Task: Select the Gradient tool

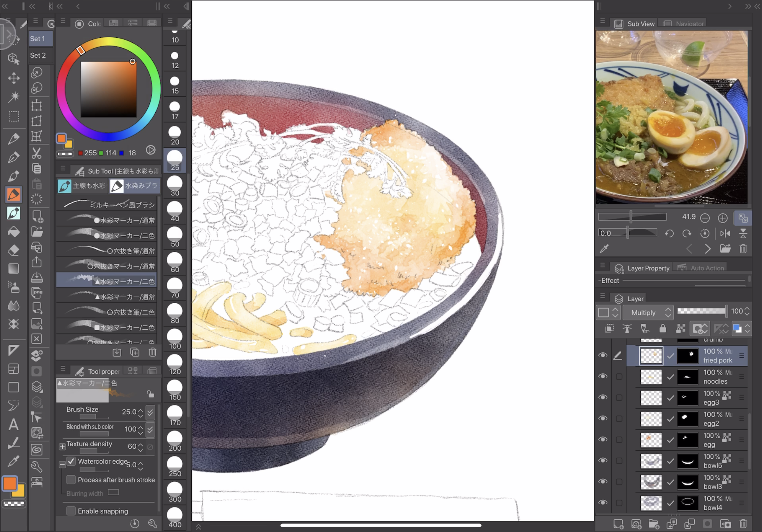Action: (14, 268)
